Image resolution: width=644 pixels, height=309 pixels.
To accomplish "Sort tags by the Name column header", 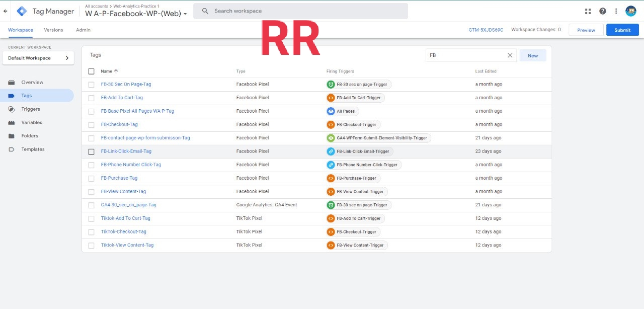I will 109,71.
